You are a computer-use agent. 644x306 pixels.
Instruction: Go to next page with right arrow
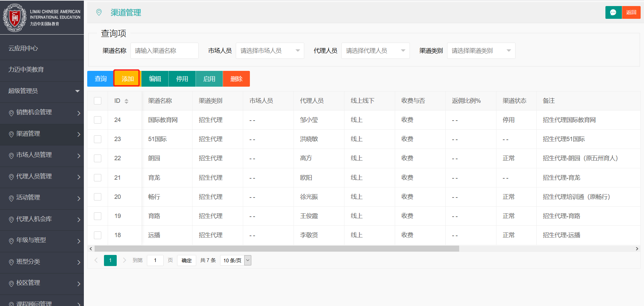(124, 260)
